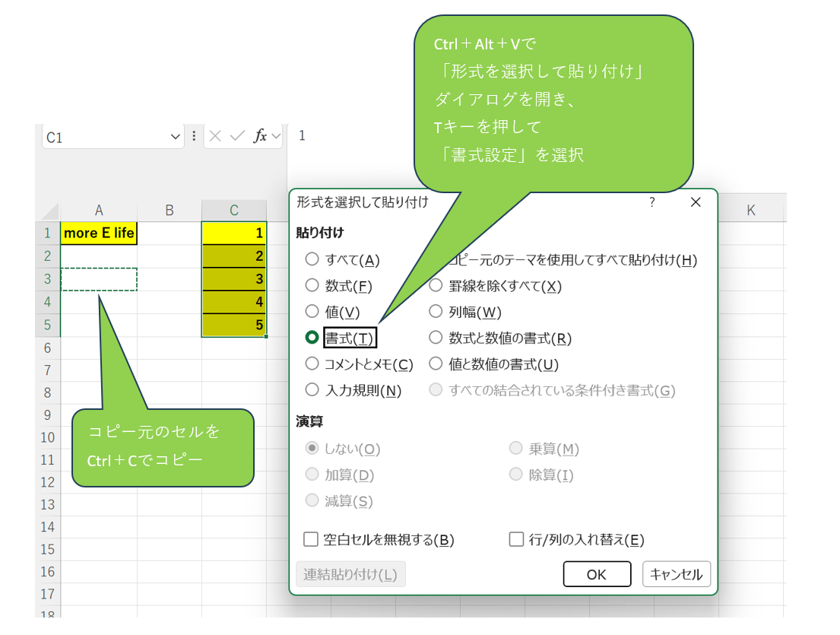
Task: Click the Name Box field showing C1
Action: point(105,137)
